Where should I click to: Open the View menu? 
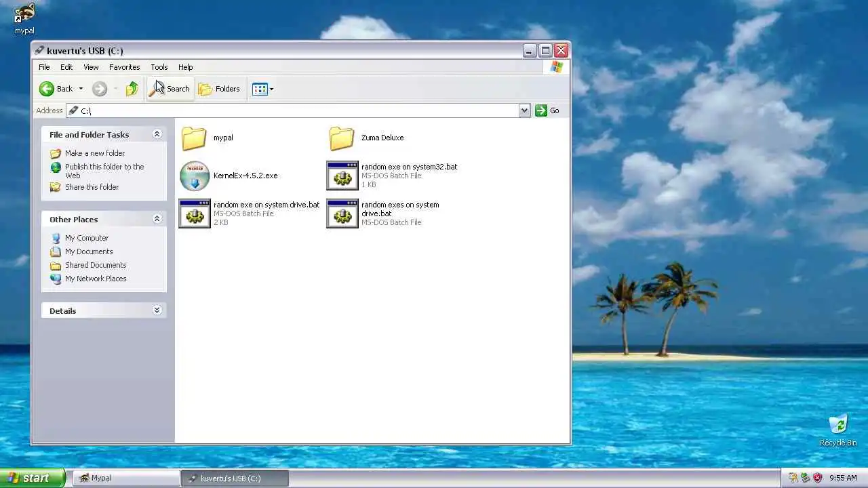(91, 67)
